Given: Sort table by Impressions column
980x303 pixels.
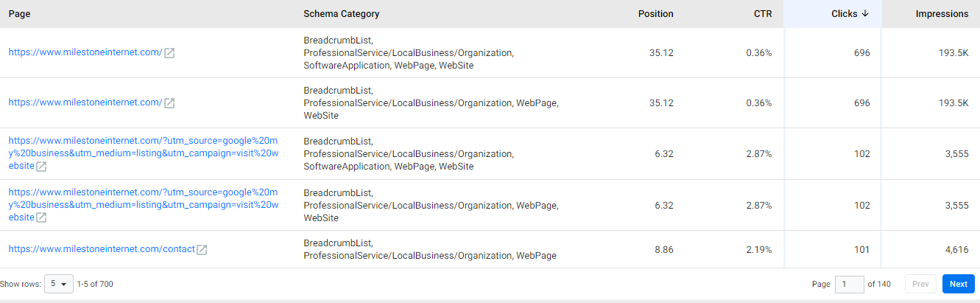Looking at the screenshot, I should point(942,14).
